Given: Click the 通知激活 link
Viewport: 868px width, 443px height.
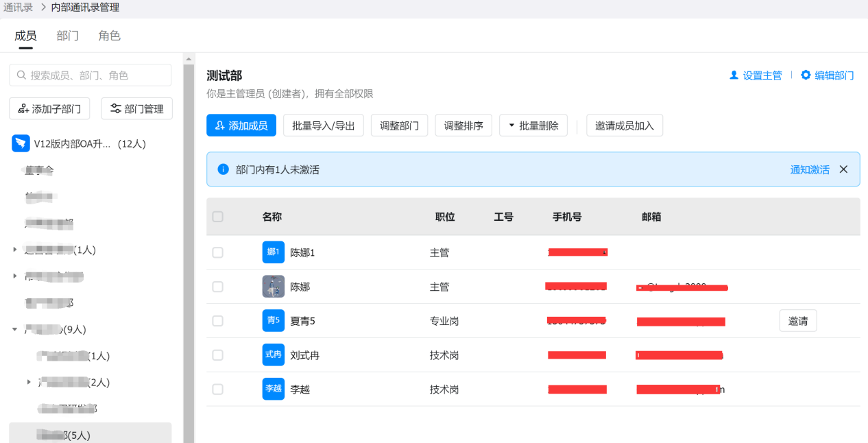Looking at the screenshot, I should point(809,169).
